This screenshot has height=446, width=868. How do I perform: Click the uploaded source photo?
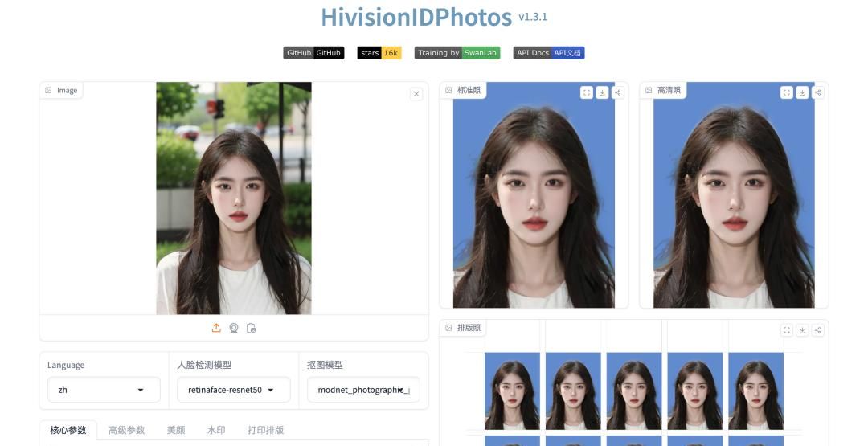pos(234,198)
